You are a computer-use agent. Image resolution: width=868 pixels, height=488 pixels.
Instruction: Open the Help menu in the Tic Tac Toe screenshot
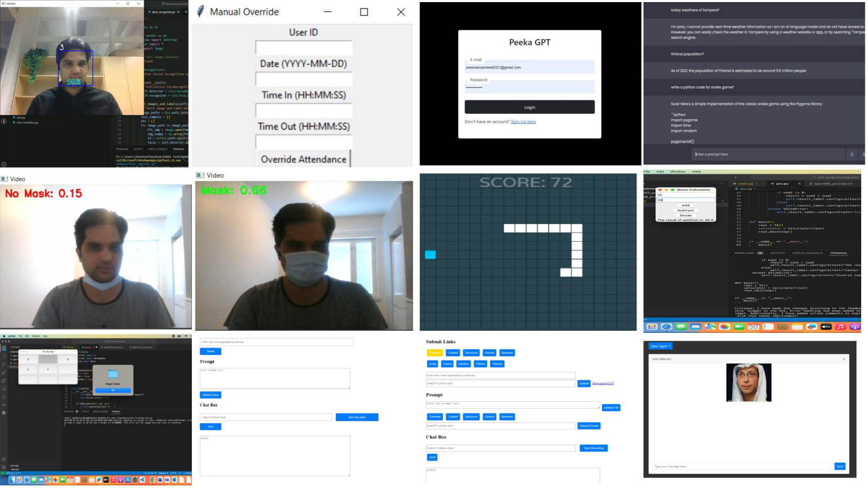(x=45, y=336)
